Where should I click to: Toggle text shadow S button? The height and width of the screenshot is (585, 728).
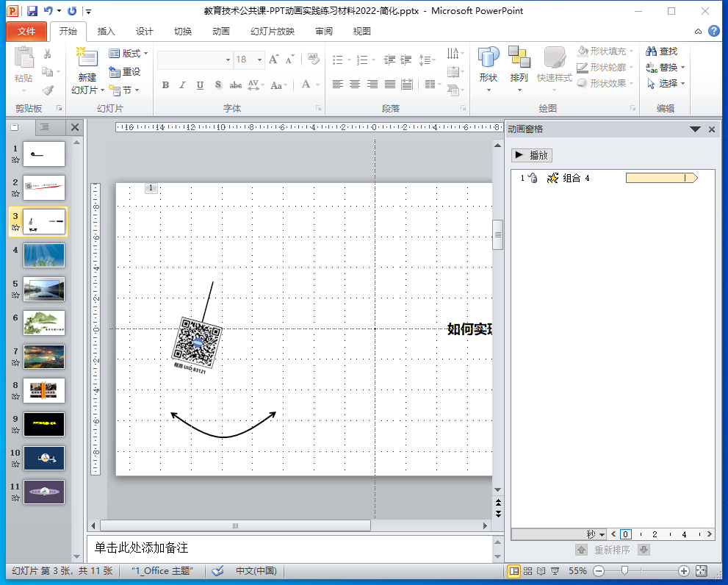click(217, 85)
